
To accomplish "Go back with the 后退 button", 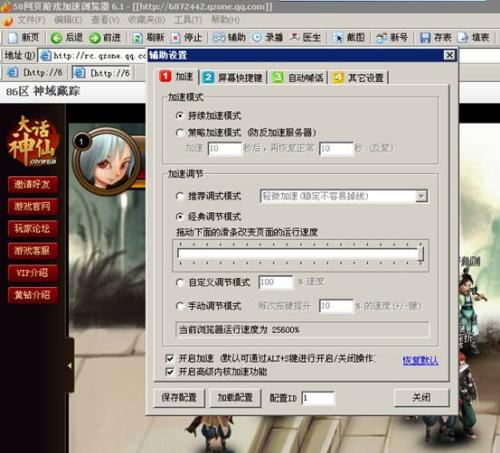I will [x=66, y=37].
